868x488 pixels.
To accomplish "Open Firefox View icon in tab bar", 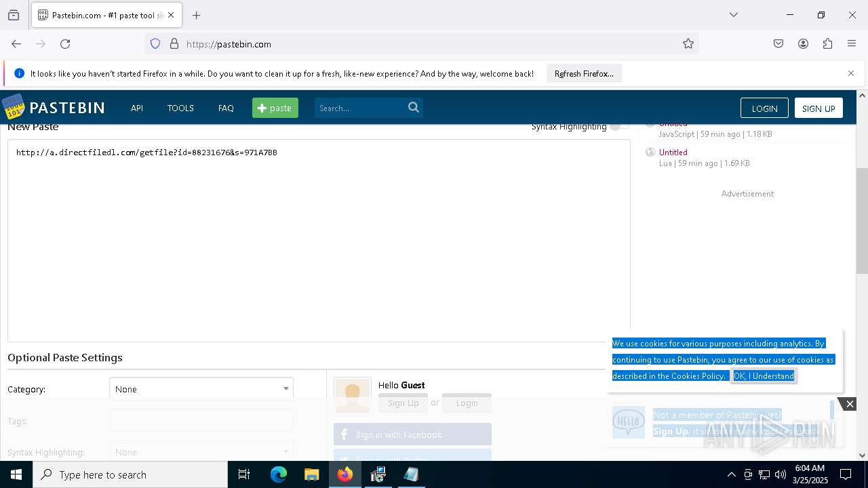I will pos(14,15).
